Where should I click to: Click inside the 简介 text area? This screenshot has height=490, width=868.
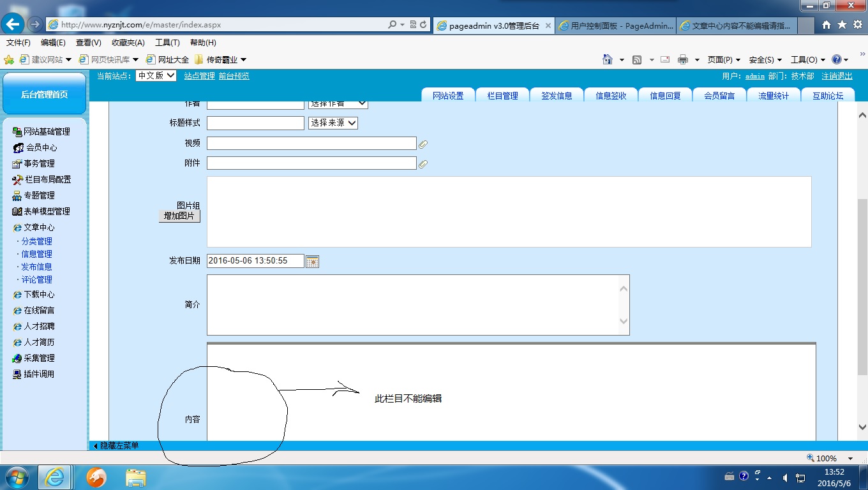tap(412, 304)
